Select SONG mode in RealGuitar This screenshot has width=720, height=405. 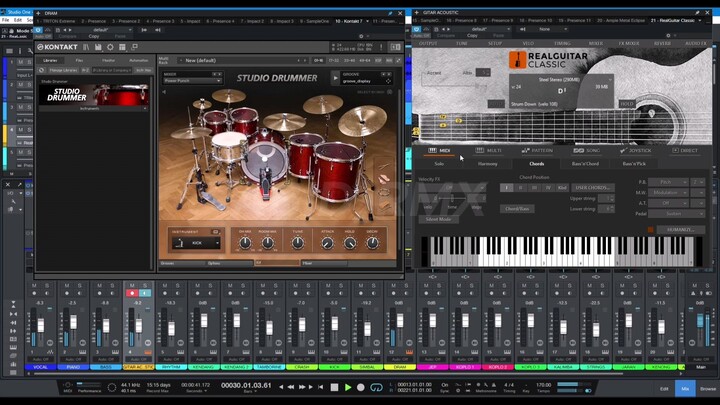click(586, 151)
